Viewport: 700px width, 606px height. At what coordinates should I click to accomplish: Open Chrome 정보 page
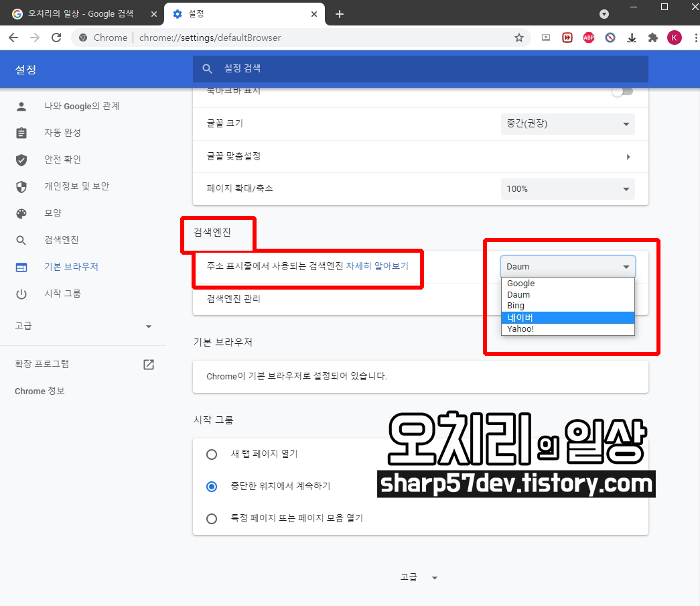click(40, 391)
